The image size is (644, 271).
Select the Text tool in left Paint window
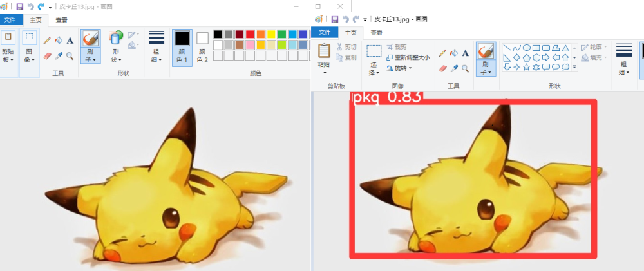pyautogui.click(x=70, y=41)
